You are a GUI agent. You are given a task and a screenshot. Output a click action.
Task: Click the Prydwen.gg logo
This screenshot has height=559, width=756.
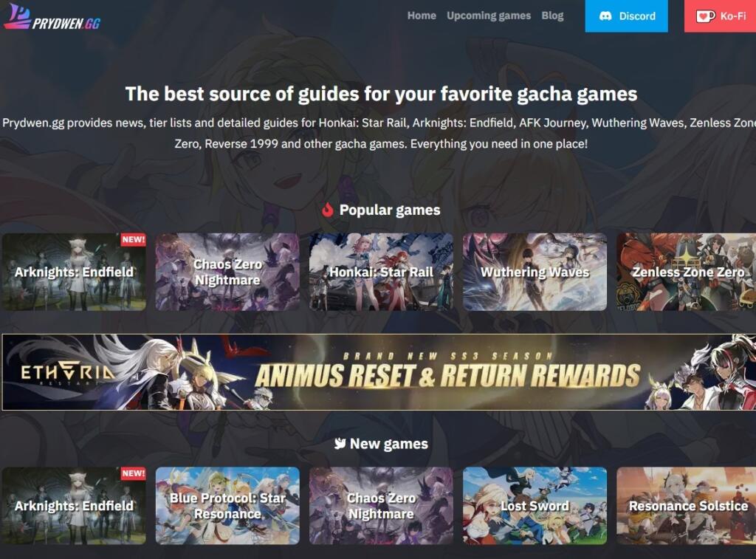[x=52, y=18]
